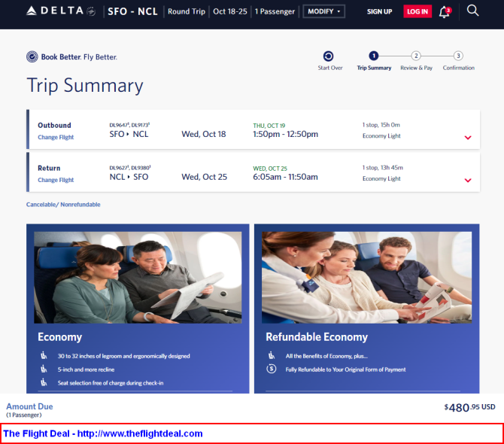The height and width of the screenshot is (444, 504).
Task: Click the 1 stop, 13h 45m text
Action: pos(382,168)
